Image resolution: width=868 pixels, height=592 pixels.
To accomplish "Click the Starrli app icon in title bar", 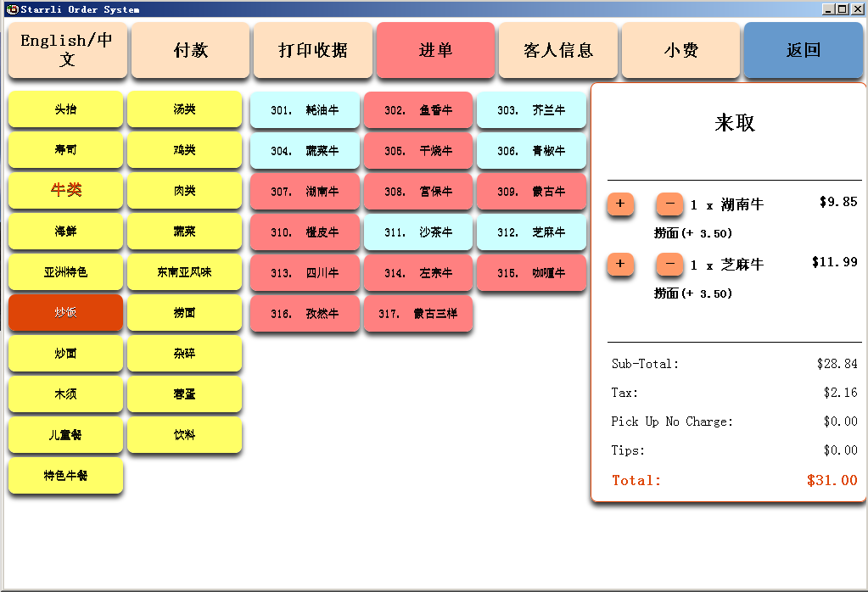I will [x=12, y=9].
